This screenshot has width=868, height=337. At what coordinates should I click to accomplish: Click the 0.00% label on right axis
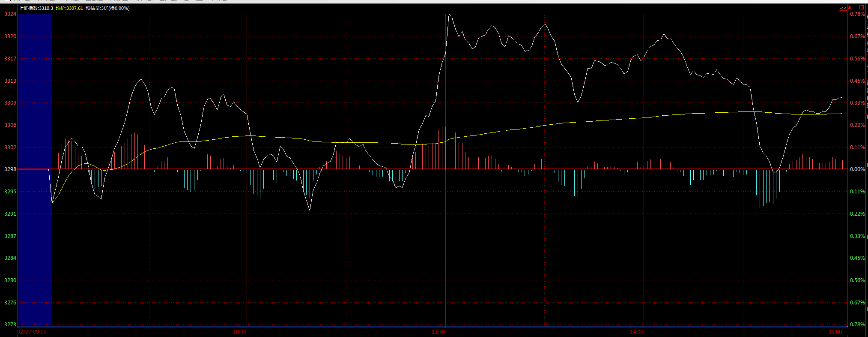pos(857,169)
